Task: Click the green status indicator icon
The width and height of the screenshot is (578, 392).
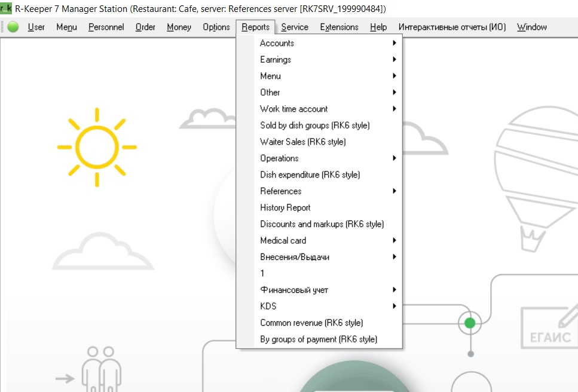Action: (x=13, y=27)
